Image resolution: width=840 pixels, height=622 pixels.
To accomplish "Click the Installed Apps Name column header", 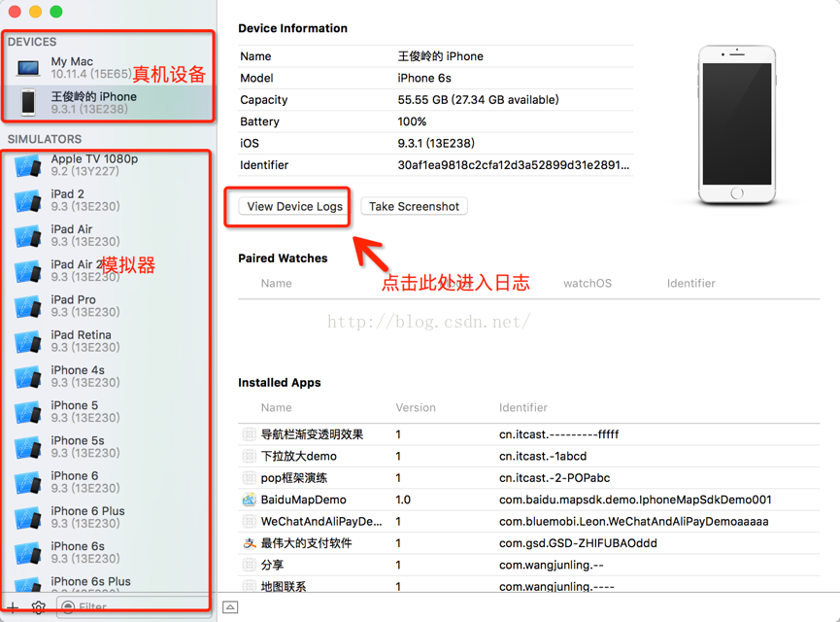I will pos(277,407).
